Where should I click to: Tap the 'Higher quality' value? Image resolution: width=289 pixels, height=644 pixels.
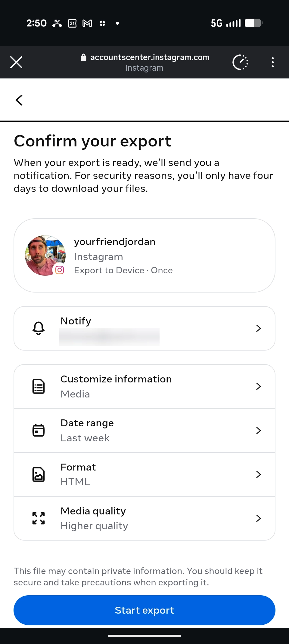(x=94, y=526)
